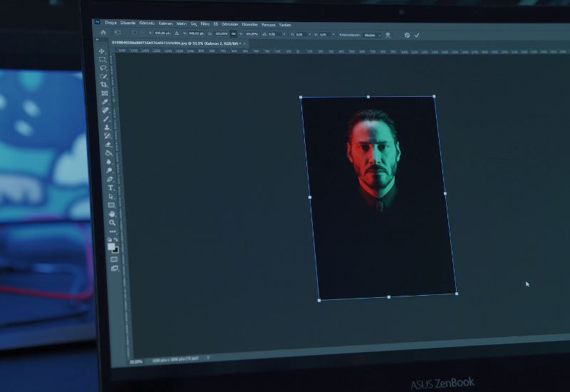Select the Zoom magnifier tool
This screenshot has height=392, width=570.
point(112,222)
